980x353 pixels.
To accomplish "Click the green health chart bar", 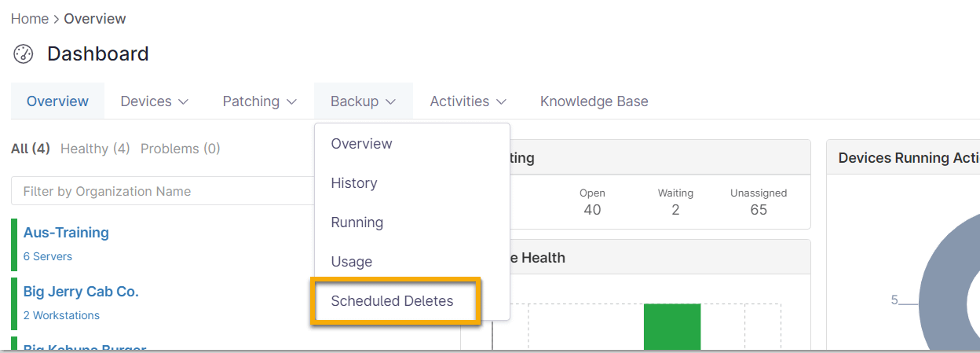I will pyautogui.click(x=672, y=326).
